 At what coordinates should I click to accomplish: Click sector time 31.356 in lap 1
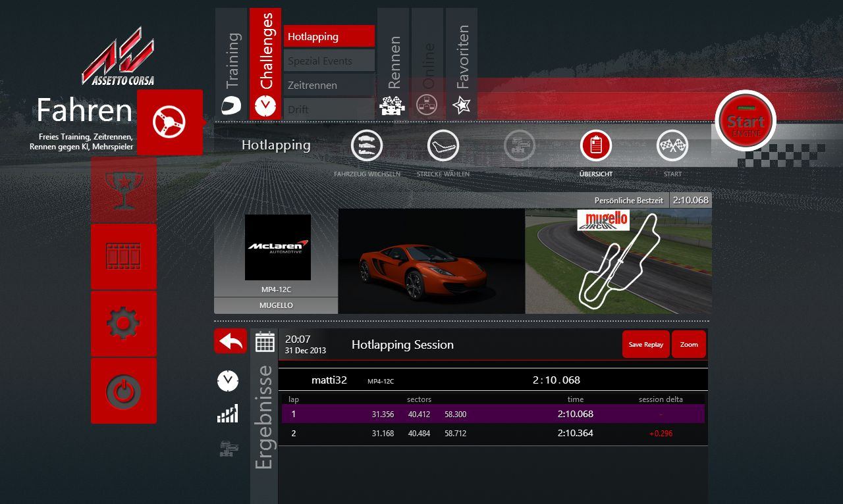click(383, 415)
